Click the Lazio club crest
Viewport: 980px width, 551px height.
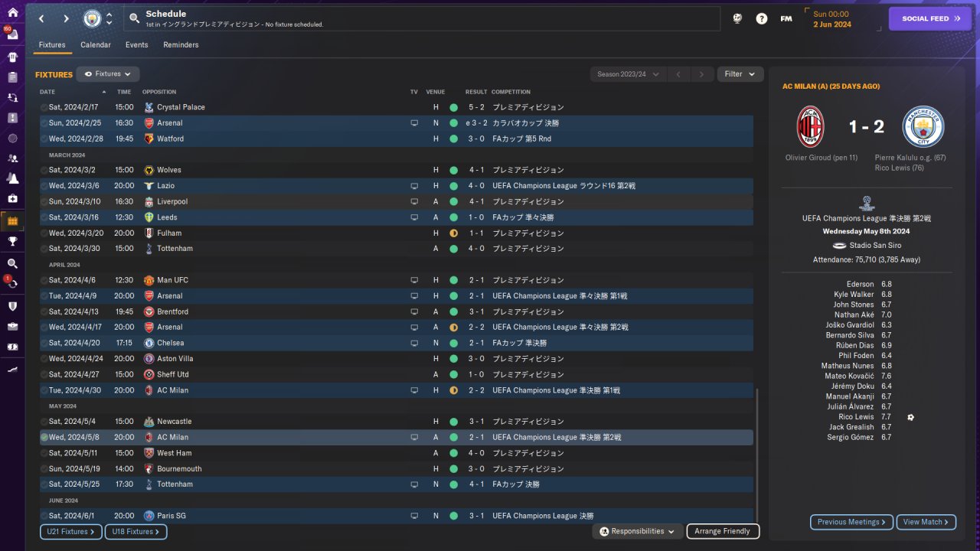tap(149, 186)
